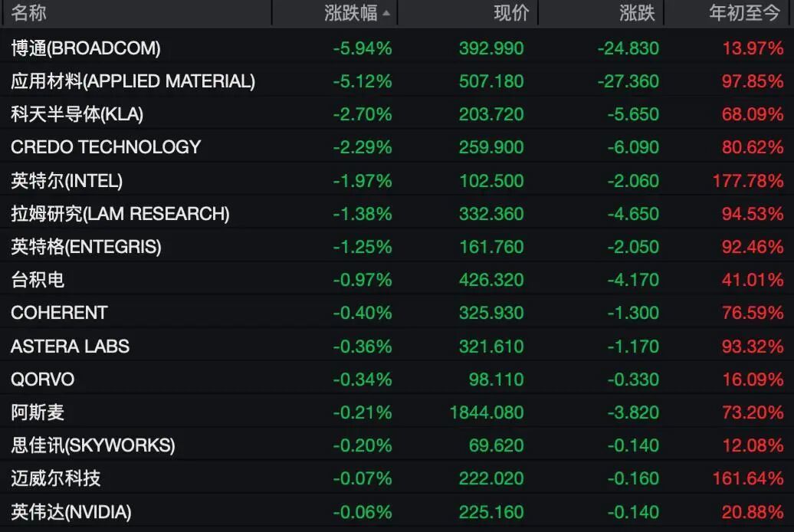The height and width of the screenshot is (532, 794).
Task: Sort by the 年初至今 column header
Action: click(x=744, y=13)
